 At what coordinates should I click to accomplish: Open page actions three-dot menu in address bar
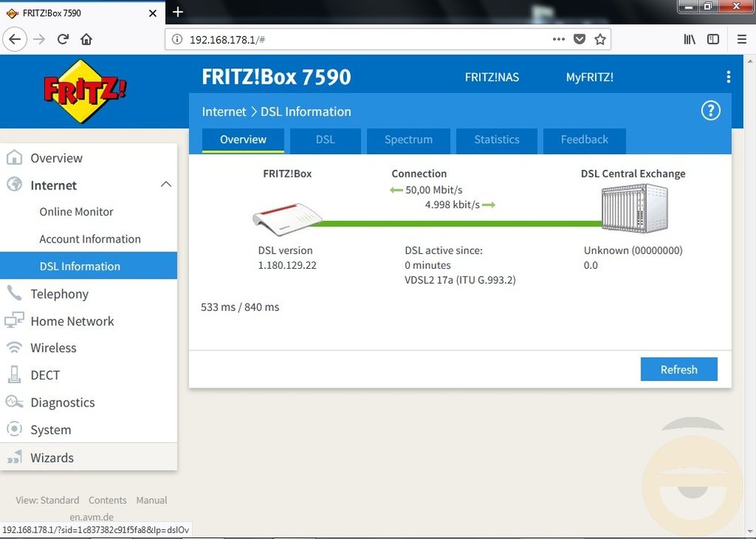559,39
